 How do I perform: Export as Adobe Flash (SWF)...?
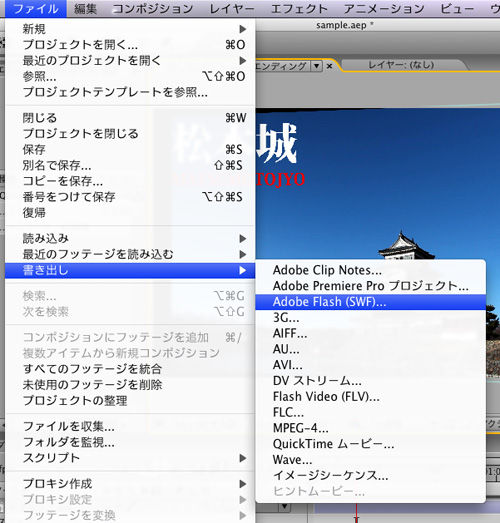click(371, 302)
